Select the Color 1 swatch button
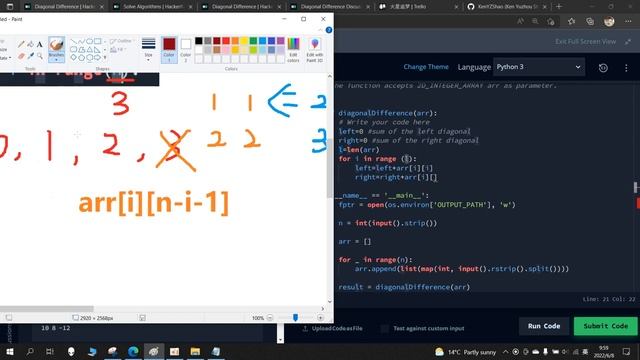Screen dimensions: 640x360 pos(169,49)
